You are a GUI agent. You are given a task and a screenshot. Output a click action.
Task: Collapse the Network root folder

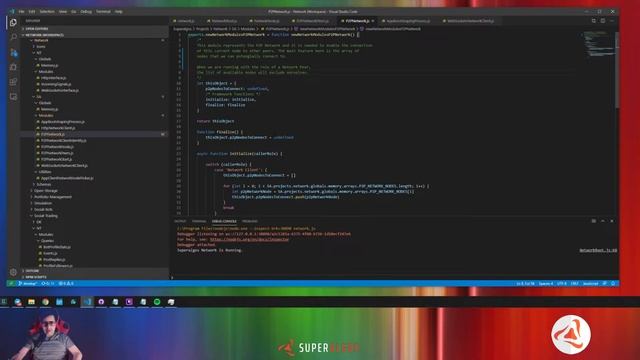tap(41, 40)
